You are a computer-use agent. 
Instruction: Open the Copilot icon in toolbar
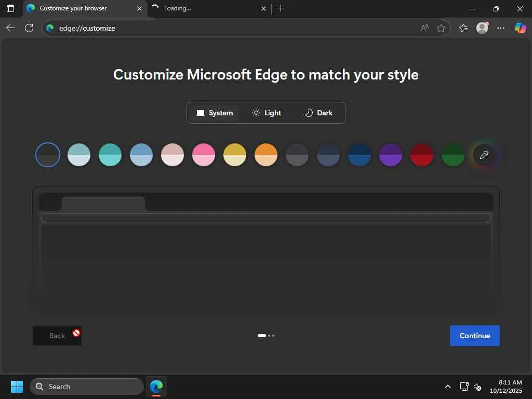point(520,28)
